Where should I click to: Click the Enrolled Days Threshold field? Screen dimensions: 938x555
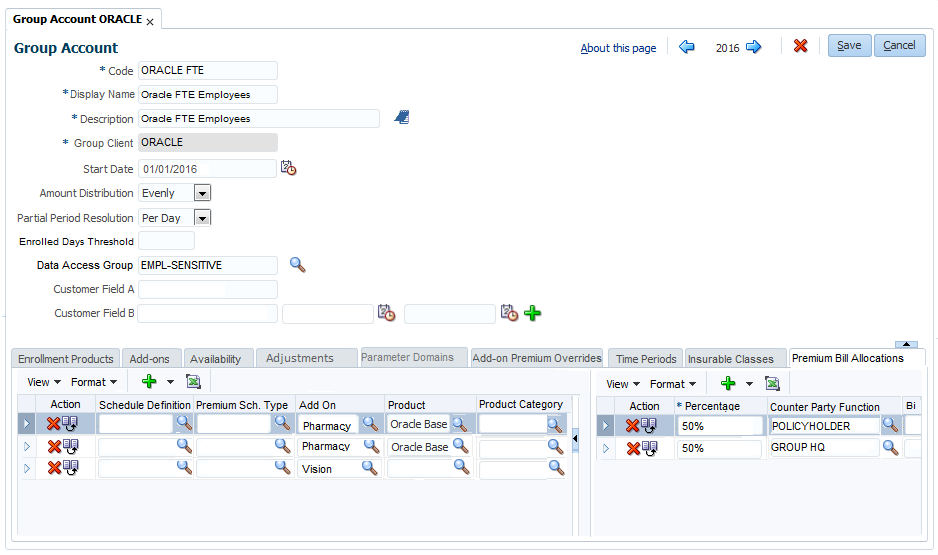[166, 240]
